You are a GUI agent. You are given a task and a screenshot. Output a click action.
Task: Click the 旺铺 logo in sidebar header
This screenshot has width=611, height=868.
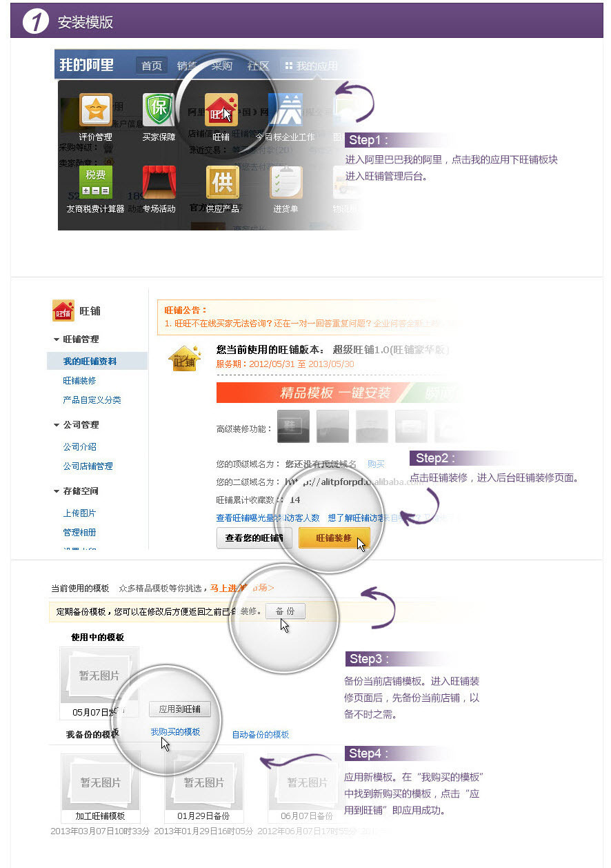click(x=63, y=311)
